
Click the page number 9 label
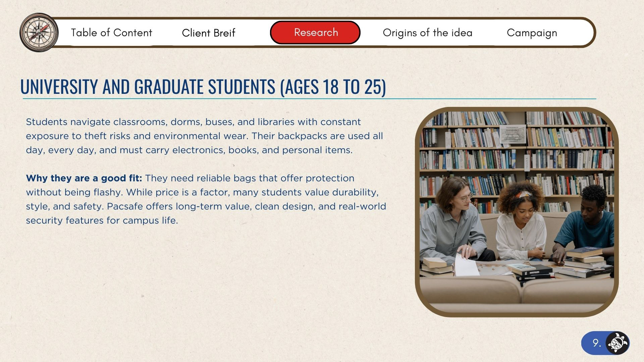596,343
